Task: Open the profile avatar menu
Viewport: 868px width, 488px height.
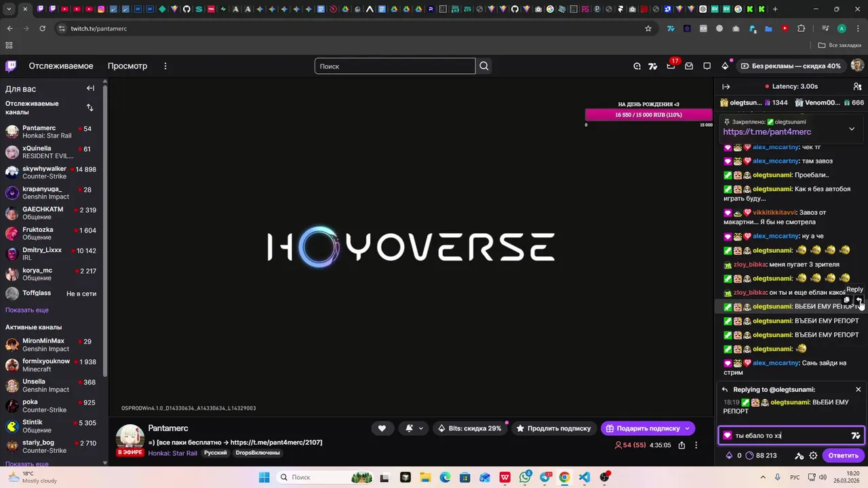Action: click(857, 66)
